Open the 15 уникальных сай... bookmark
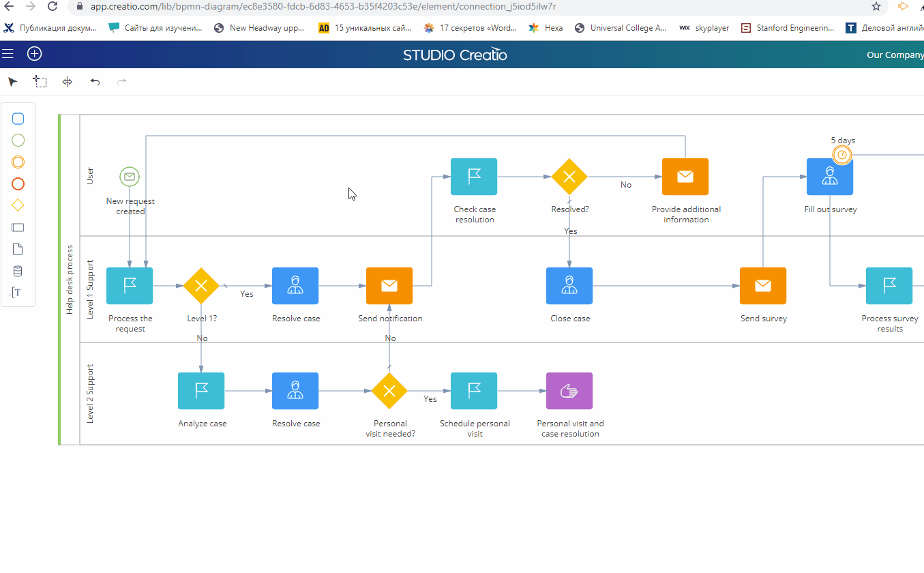This screenshot has height=573, width=924. [366, 28]
